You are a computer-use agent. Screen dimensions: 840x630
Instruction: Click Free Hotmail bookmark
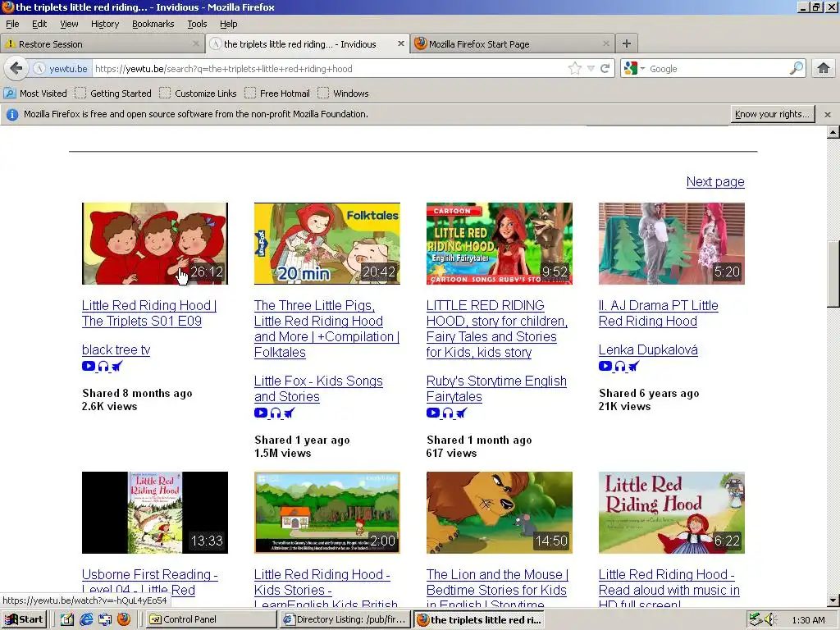[277, 94]
